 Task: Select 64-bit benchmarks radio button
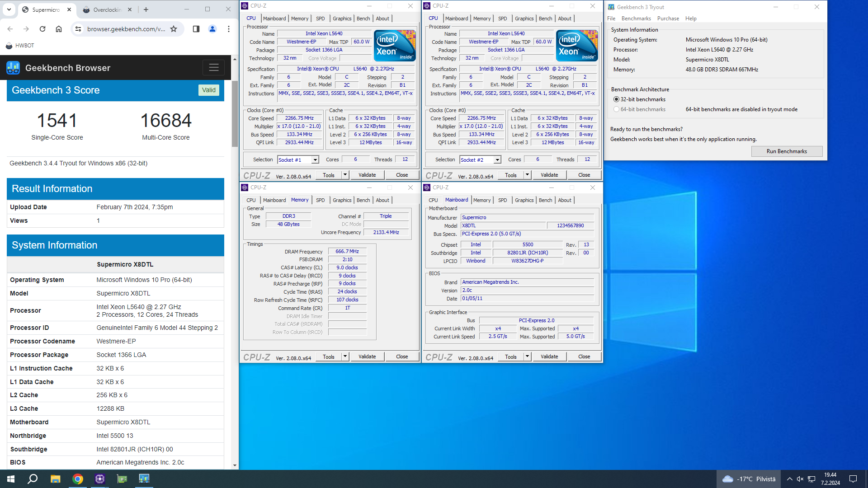(616, 109)
